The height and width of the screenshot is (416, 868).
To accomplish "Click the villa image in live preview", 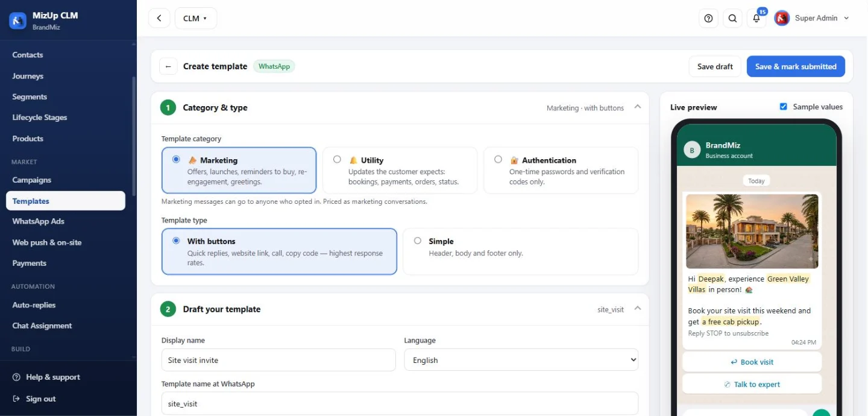I will (x=752, y=231).
